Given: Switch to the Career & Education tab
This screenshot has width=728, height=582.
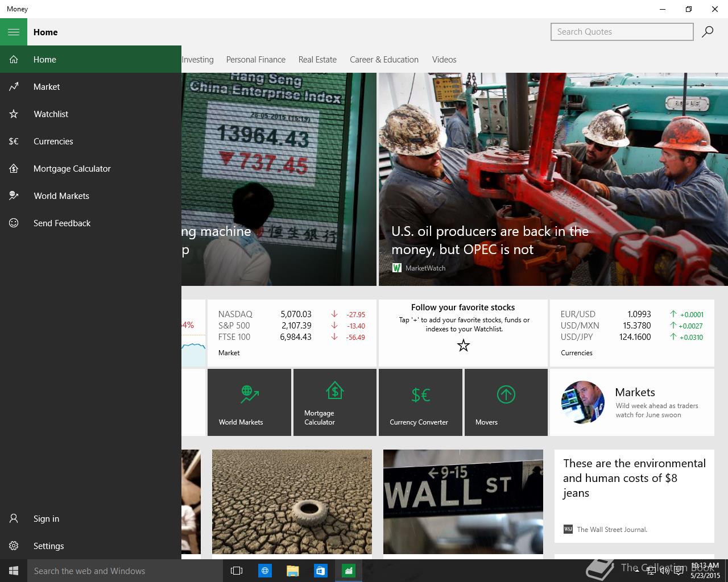Looking at the screenshot, I should point(384,60).
